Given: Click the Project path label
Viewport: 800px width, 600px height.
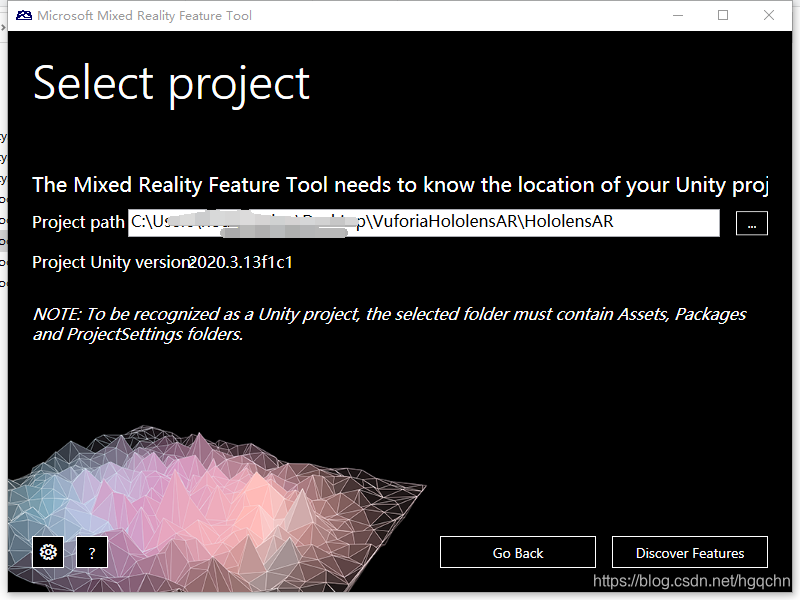Looking at the screenshot, I should [78, 222].
